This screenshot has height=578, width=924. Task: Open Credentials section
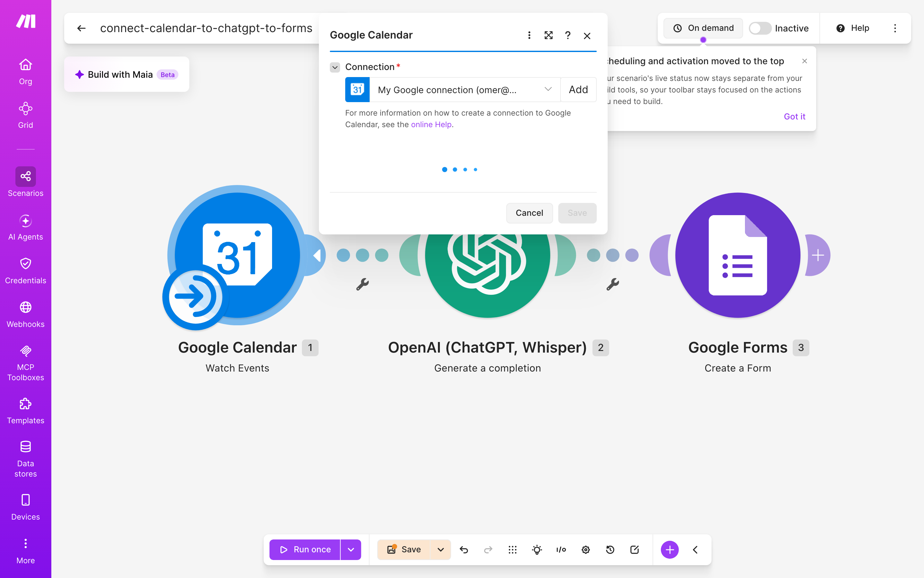point(26,271)
